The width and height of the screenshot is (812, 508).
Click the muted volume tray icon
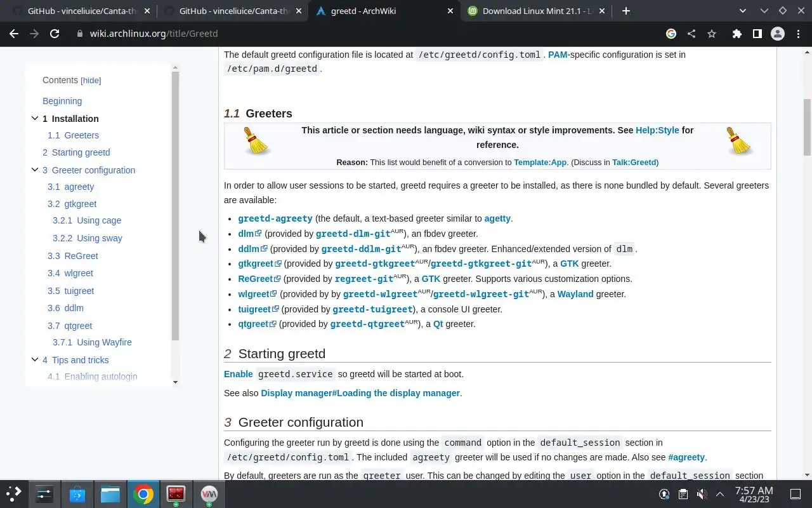coord(702,494)
